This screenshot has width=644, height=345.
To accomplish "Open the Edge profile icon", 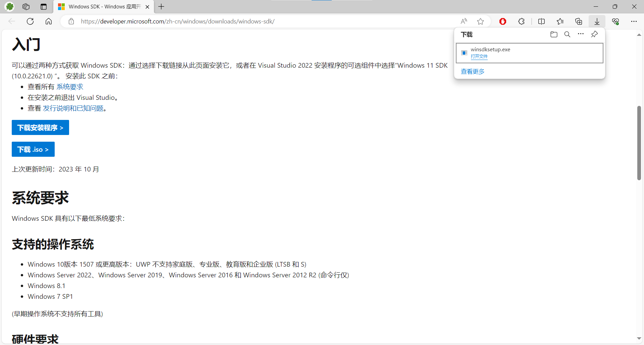I will 10,6.
